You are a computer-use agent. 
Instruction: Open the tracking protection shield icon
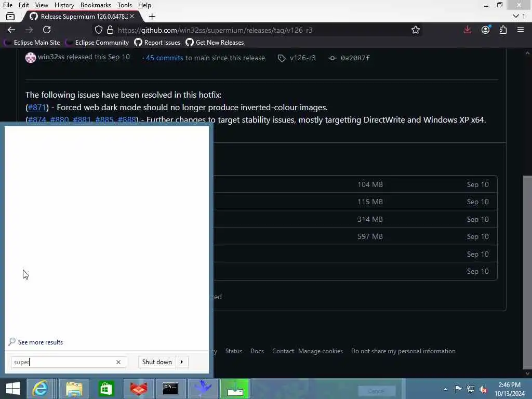pos(98,30)
